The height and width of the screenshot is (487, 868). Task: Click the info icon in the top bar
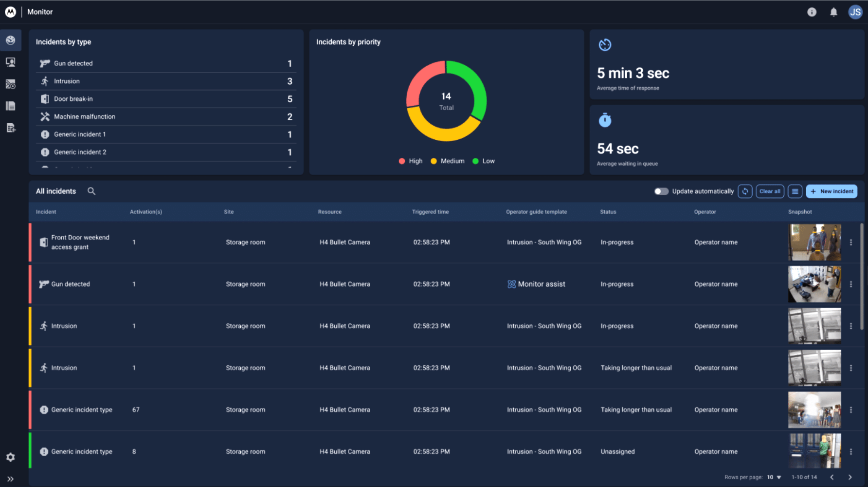[812, 12]
